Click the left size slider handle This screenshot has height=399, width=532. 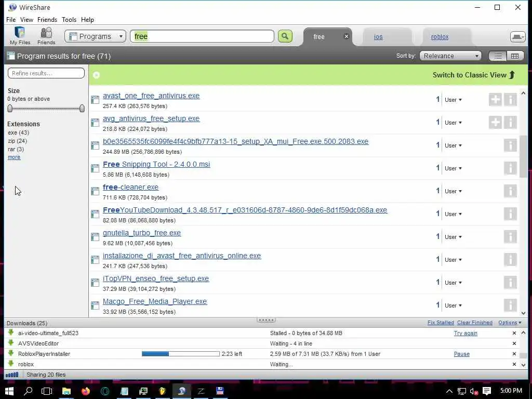[10, 109]
